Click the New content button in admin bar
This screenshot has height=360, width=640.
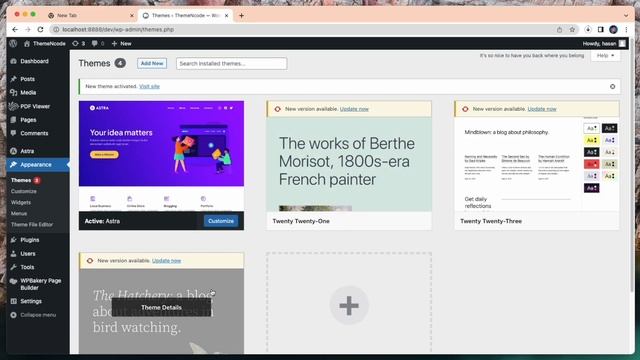[121, 43]
